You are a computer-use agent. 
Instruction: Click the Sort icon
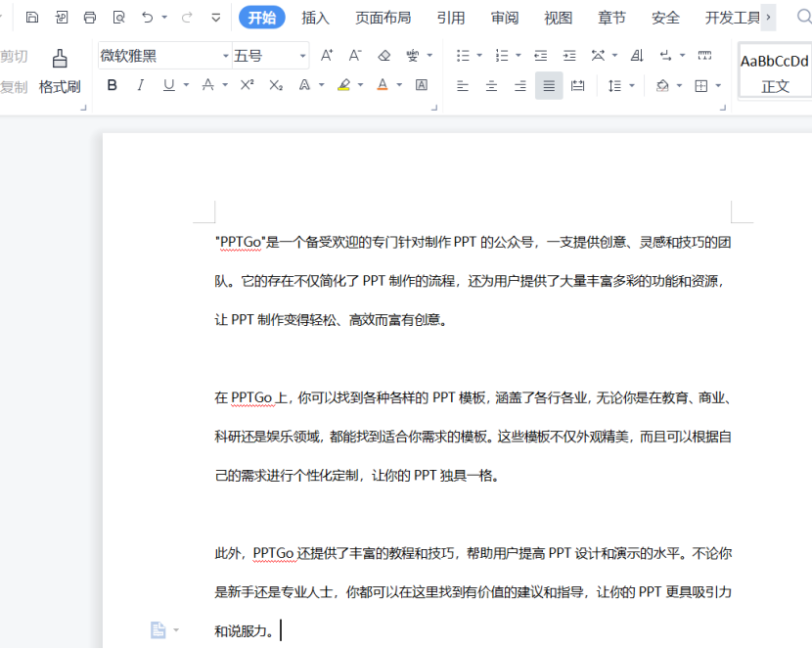point(637,55)
